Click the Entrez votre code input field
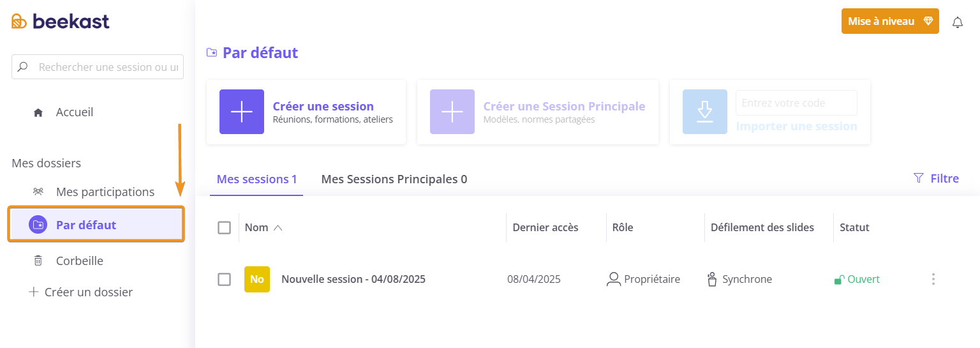Image resolution: width=980 pixels, height=348 pixels. coord(796,103)
